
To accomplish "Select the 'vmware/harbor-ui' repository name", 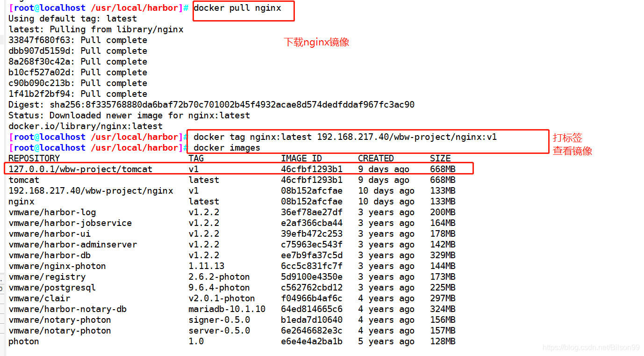I will [x=50, y=234].
